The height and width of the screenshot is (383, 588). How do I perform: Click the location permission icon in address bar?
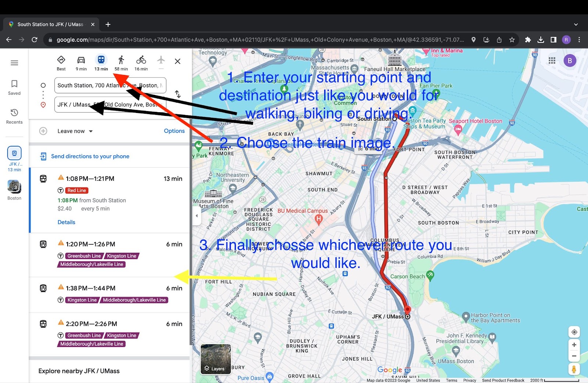(x=474, y=40)
